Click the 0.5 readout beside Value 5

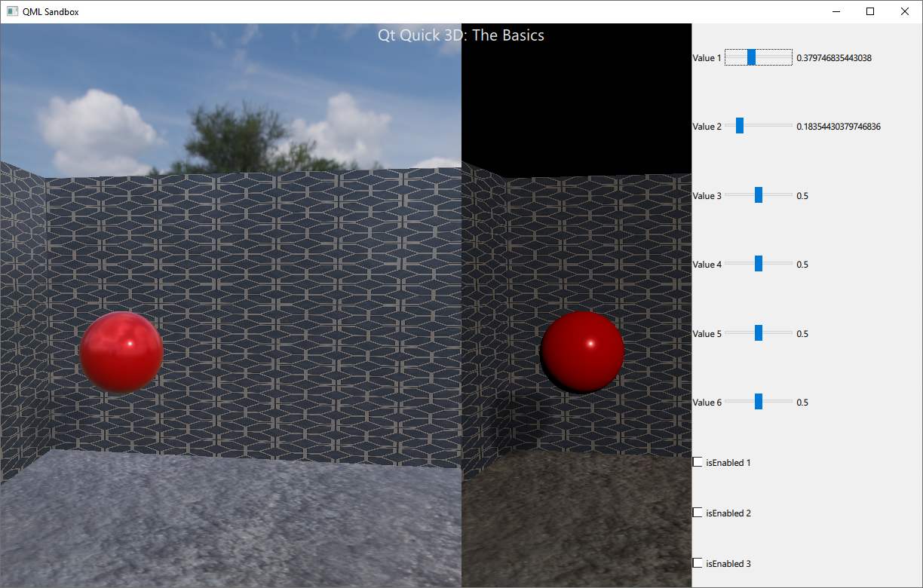802,334
